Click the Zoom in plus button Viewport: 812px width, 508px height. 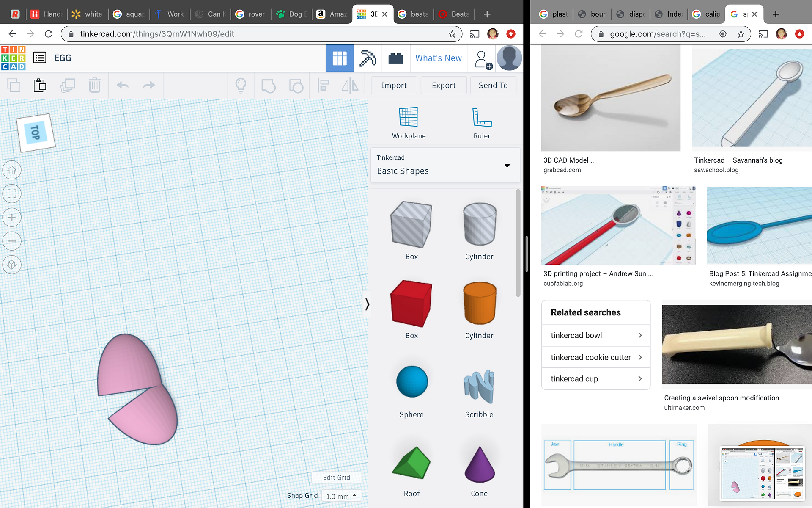(12, 218)
